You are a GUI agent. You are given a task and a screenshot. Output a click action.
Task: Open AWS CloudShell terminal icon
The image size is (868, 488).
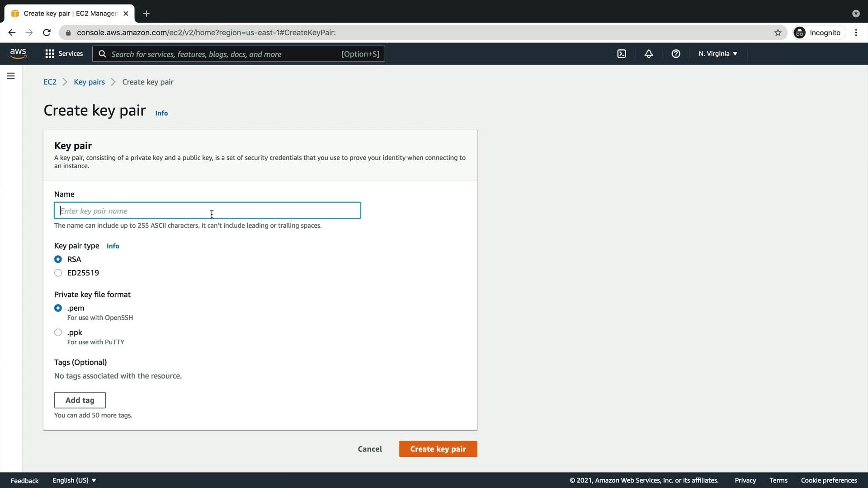[622, 54]
